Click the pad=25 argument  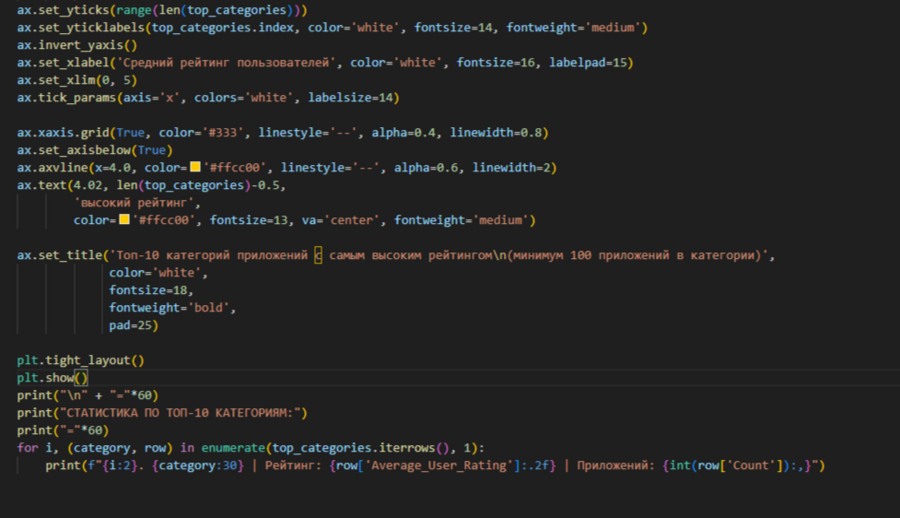(134, 325)
